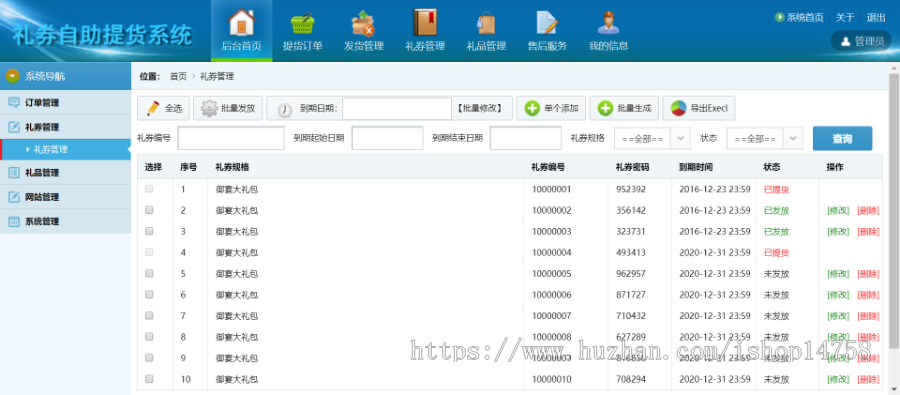The height and width of the screenshot is (395, 900).
Task: Open the 关于 link
Action: [x=845, y=17]
